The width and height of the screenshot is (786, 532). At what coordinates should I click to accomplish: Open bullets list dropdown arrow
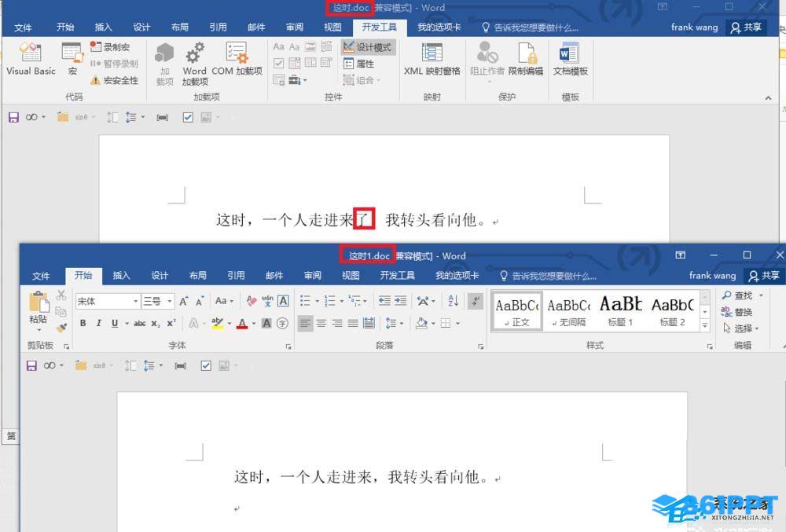coord(317,301)
